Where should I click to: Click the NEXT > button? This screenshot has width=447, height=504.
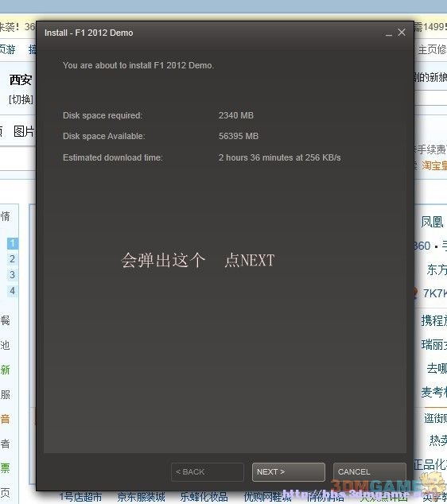(288, 472)
